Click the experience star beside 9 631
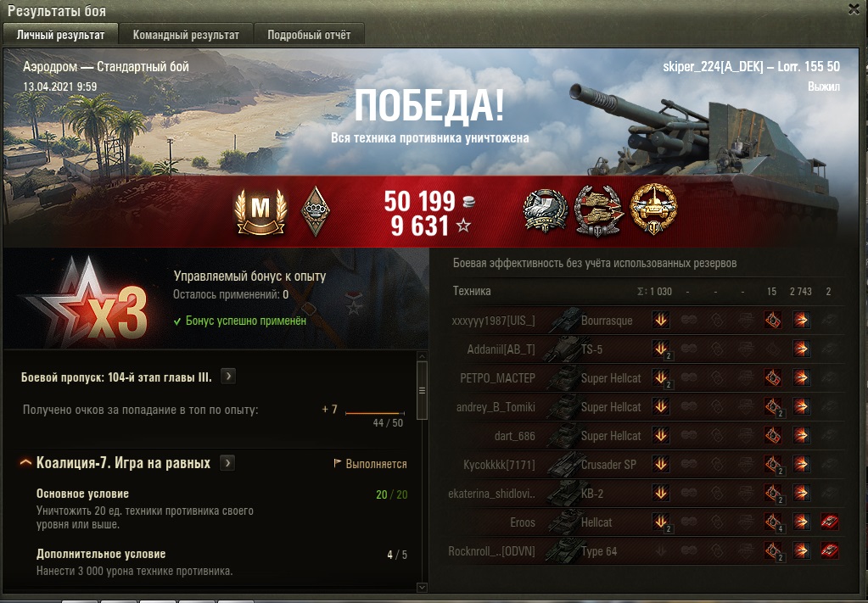This screenshot has width=868, height=603. [x=464, y=225]
